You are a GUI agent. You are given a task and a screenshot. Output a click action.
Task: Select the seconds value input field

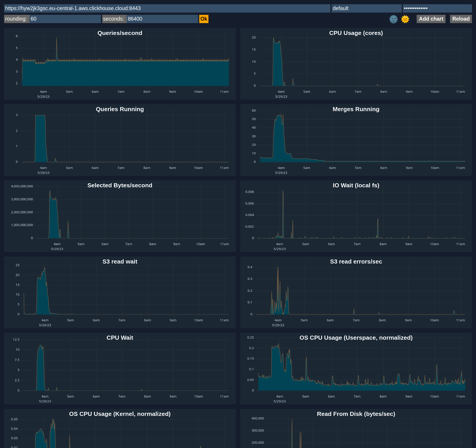162,19
